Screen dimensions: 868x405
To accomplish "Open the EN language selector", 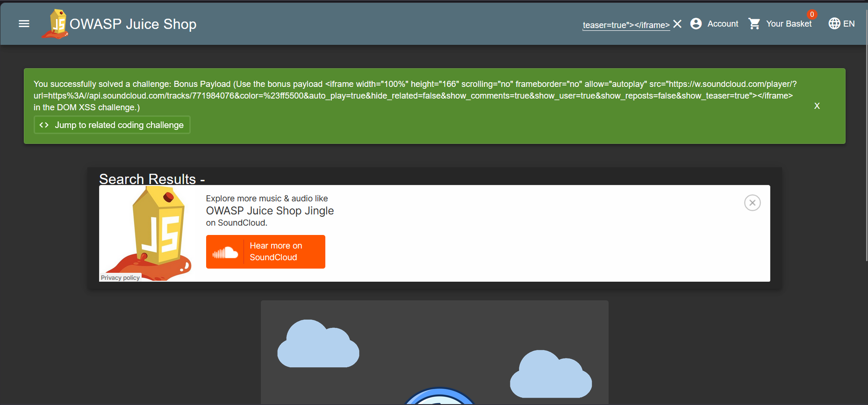I will click(x=841, y=24).
